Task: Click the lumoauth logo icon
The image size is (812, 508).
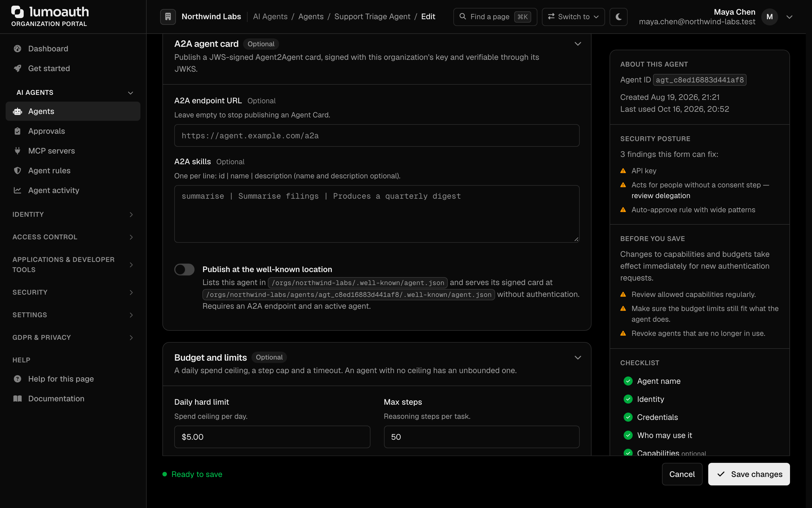Action: click(x=17, y=12)
